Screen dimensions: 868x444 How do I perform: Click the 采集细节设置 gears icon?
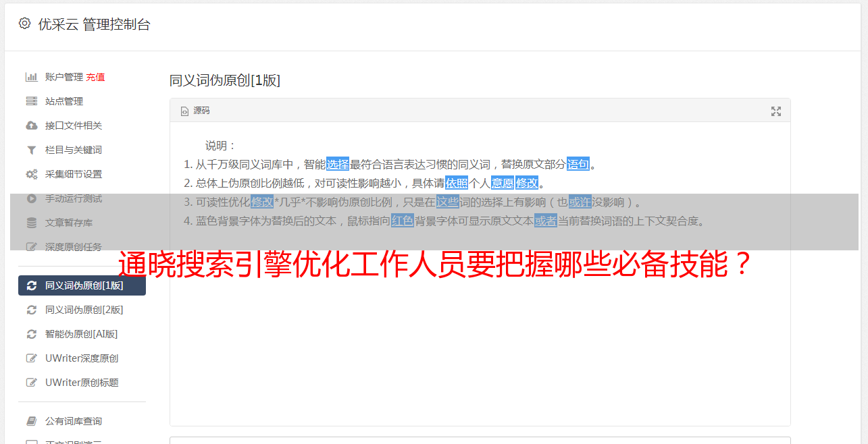[x=31, y=174]
